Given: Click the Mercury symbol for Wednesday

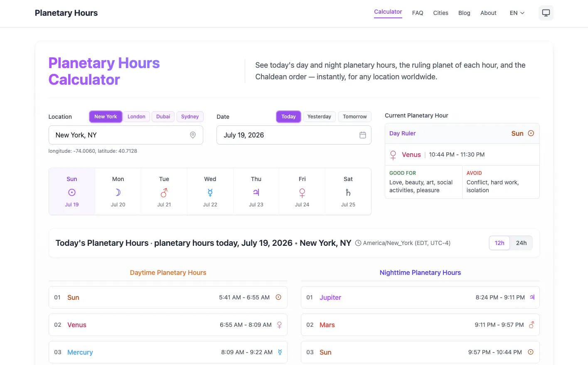Looking at the screenshot, I should click(210, 192).
